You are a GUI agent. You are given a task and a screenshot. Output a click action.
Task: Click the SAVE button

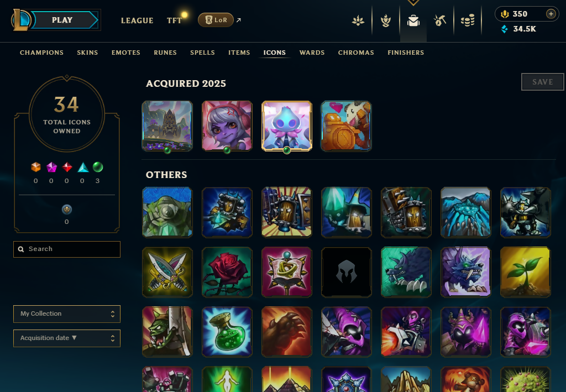(x=543, y=82)
